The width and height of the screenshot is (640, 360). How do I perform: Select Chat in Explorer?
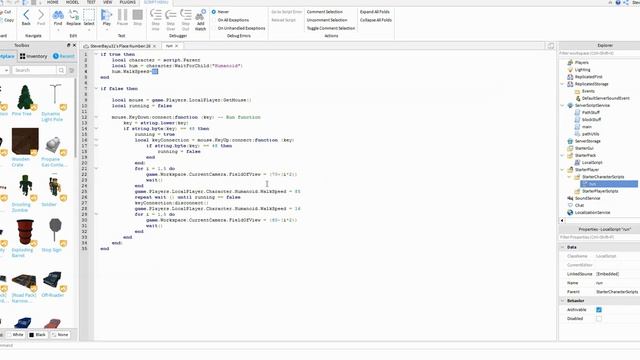[x=579, y=205]
